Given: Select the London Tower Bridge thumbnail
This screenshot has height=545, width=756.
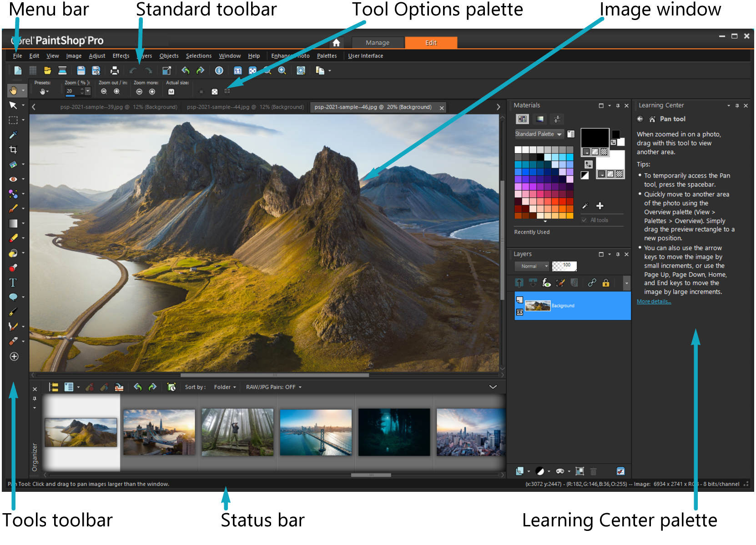Looking at the screenshot, I should pos(159,432).
